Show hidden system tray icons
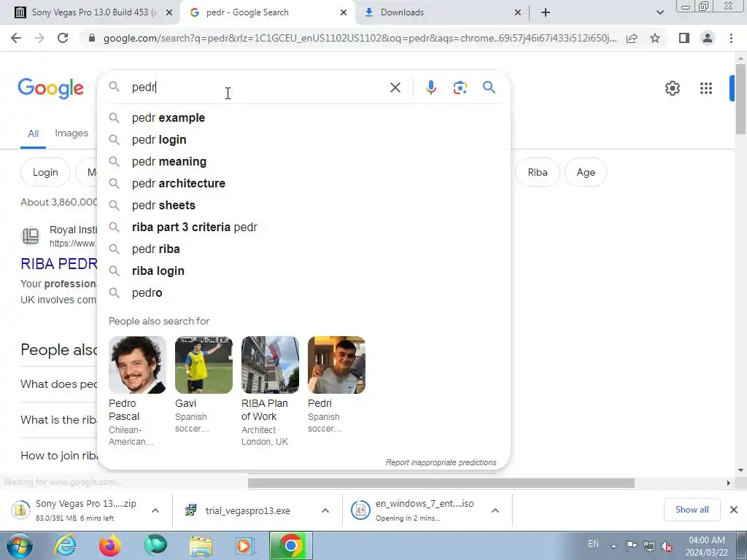Image resolution: width=747 pixels, height=560 pixels. tap(614, 546)
